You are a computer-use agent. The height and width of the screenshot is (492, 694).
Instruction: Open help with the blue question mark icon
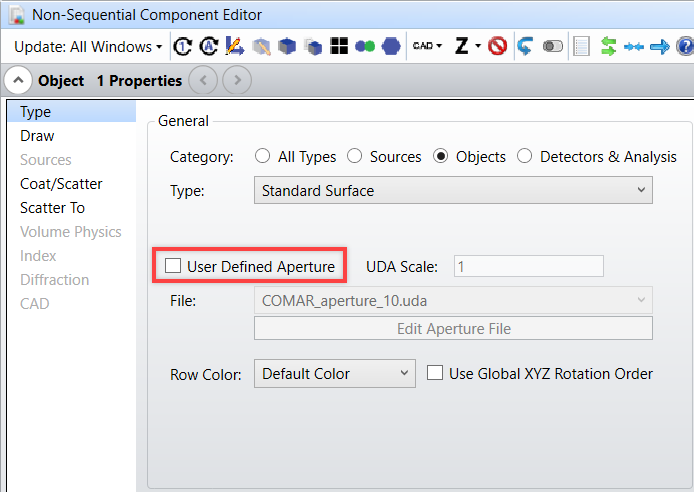(x=685, y=46)
